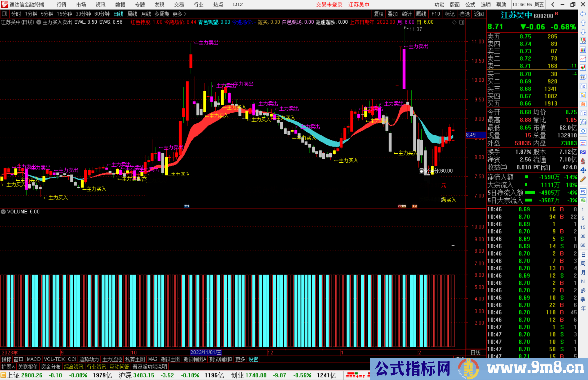Viewport: 588px width, 380px height.
Task: Click the up arrow icon in sidebar
Action: [583, 23]
